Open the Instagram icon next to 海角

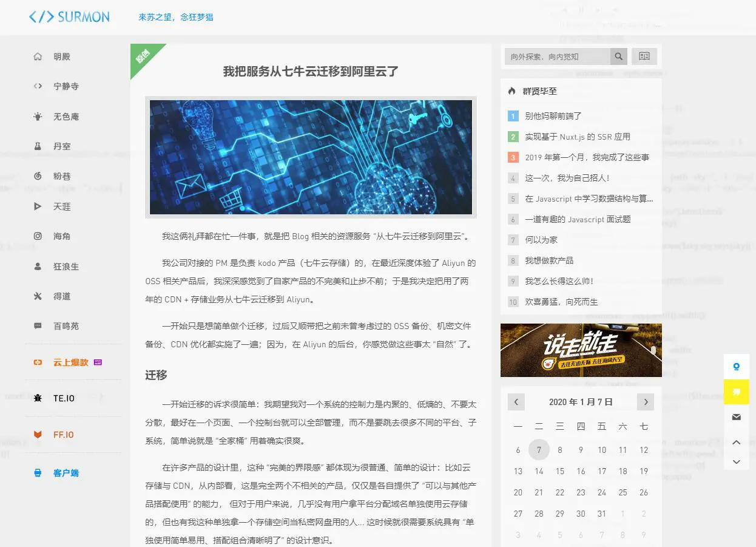click(x=38, y=236)
